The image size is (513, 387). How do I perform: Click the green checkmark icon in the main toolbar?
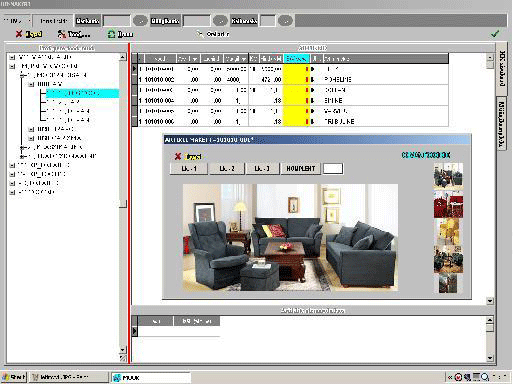pos(495,34)
